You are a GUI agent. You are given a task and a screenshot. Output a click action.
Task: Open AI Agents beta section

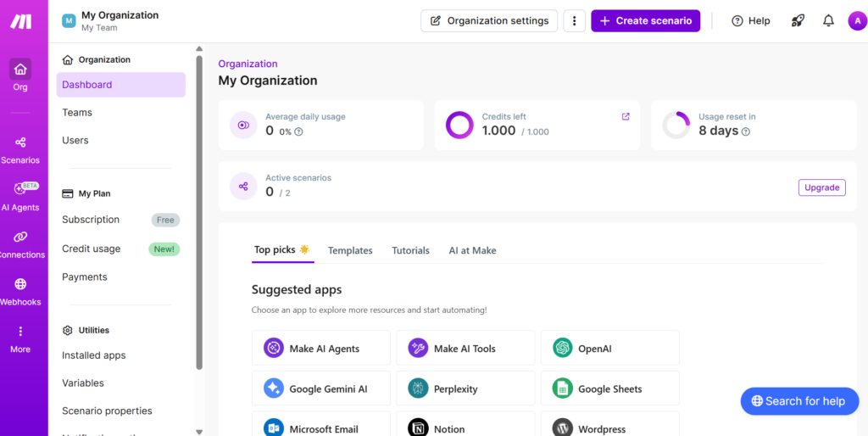click(20, 198)
